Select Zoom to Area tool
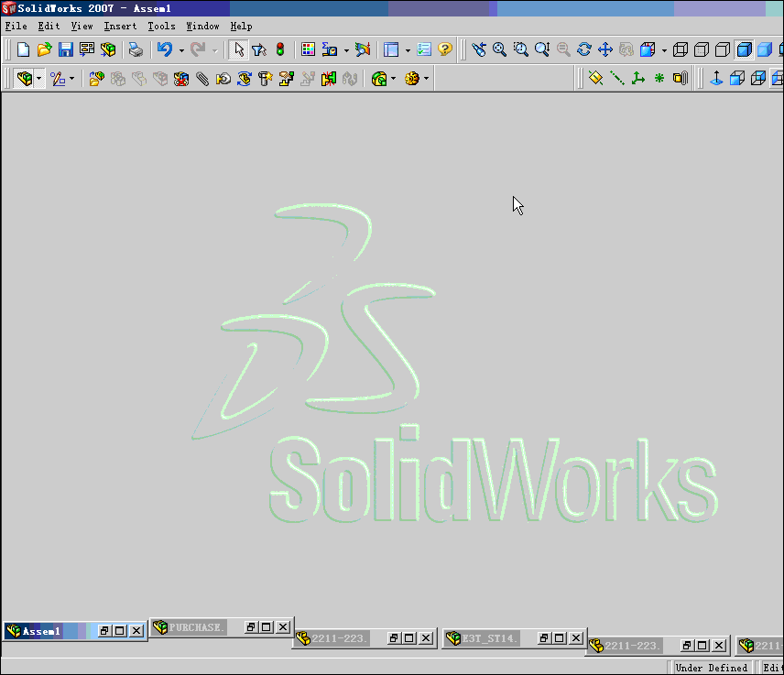This screenshot has width=784, height=675. [x=521, y=49]
